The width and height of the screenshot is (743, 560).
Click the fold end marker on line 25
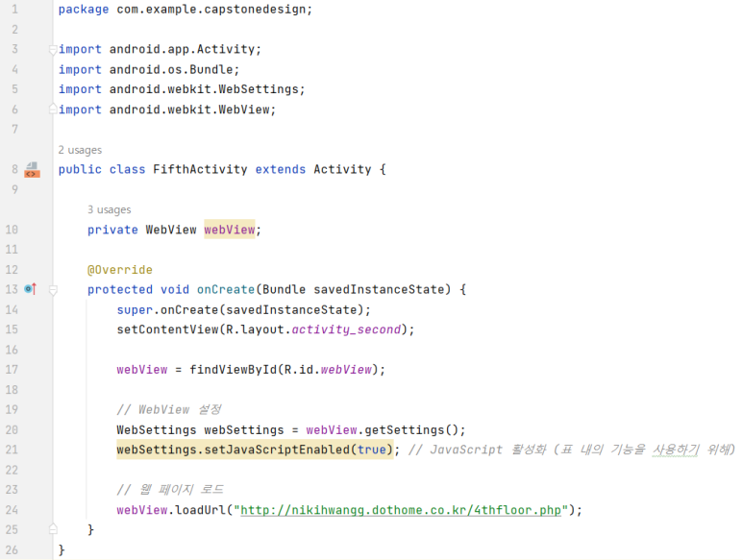click(53, 528)
